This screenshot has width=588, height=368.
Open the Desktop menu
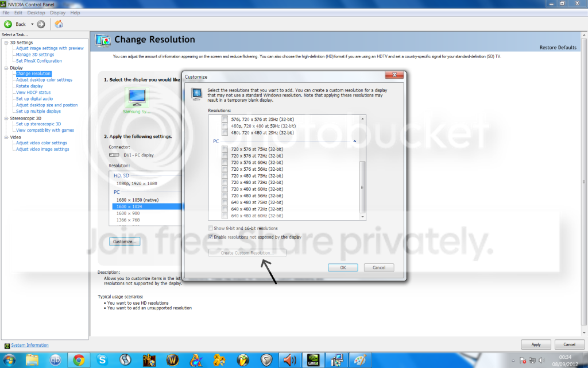click(36, 13)
